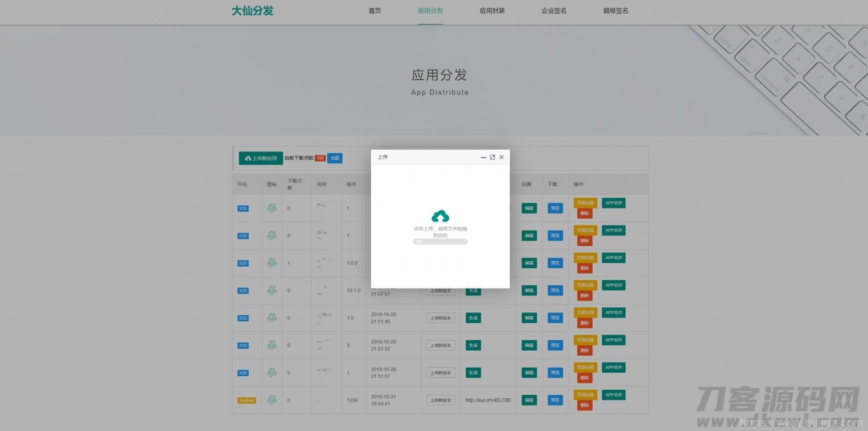Click the app icon in 21:51:52 row
The image size is (868, 431).
point(272,345)
